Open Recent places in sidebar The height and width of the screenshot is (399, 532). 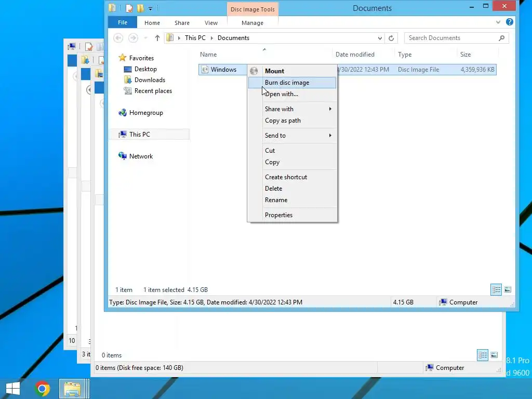(153, 91)
